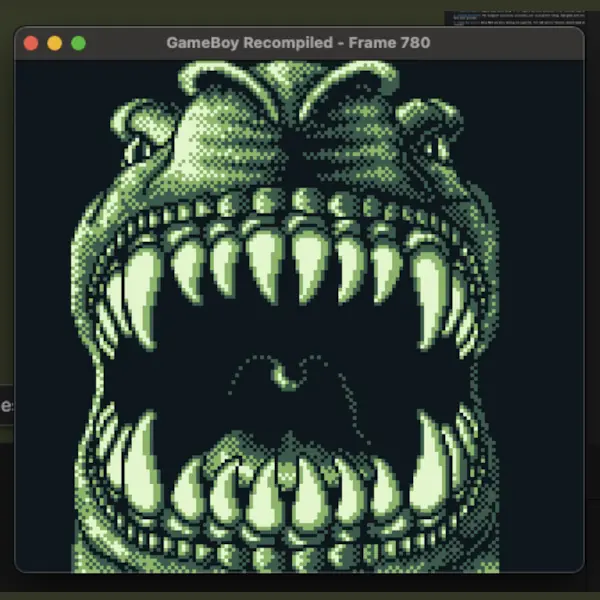Click the empty title bar area right of the title
Viewport: 600px width, 600px height.
[x=500, y=43]
